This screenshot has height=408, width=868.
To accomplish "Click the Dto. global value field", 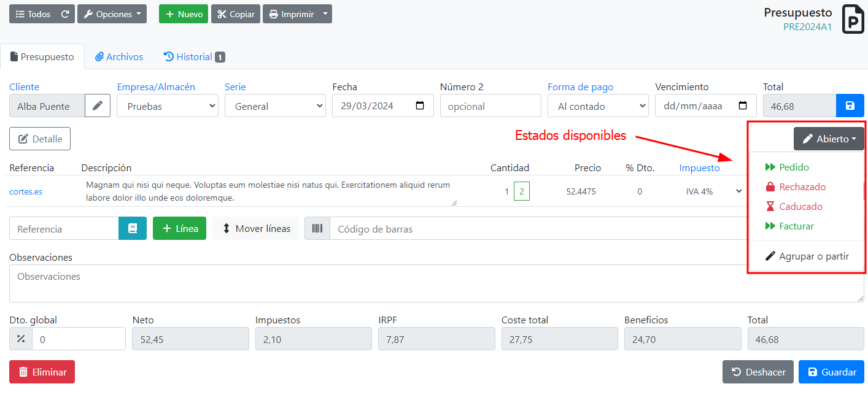I will pos(79,339).
